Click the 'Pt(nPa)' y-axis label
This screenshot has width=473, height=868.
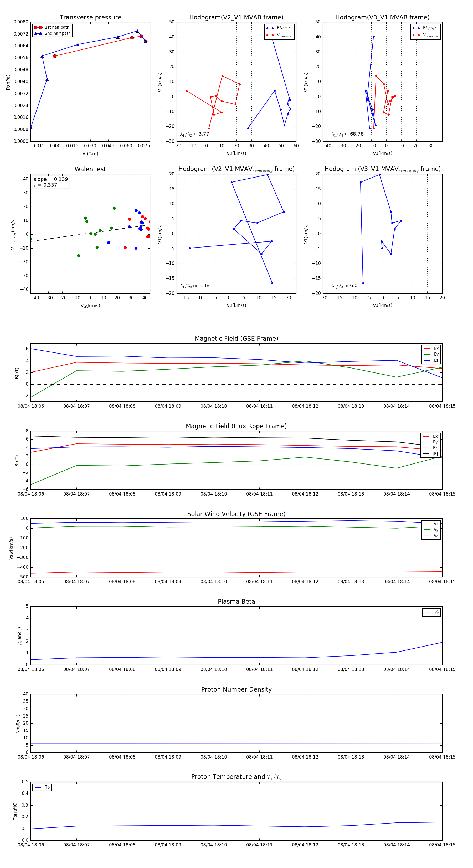coord(8,82)
